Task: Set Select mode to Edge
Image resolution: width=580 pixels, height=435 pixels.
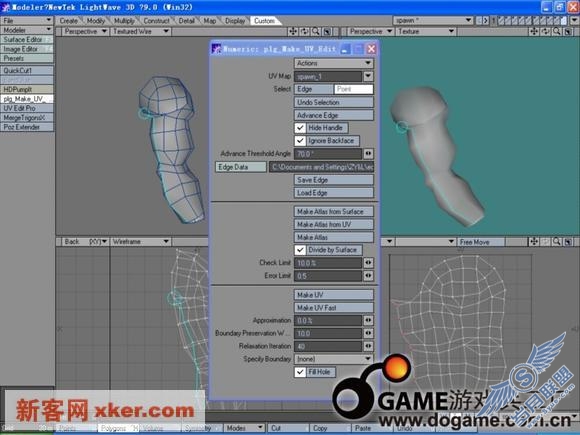Action: (x=313, y=89)
